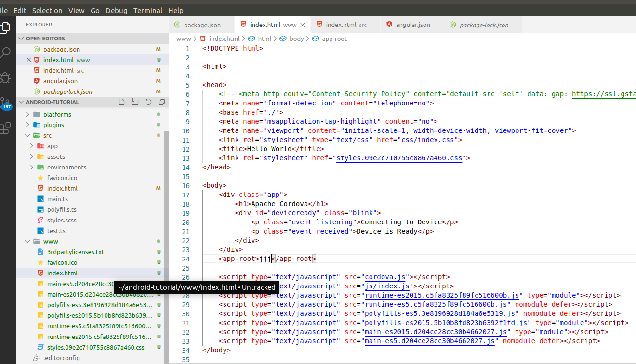636x364 pixels.
Task: Open the Edit menu
Action: point(20,10)
